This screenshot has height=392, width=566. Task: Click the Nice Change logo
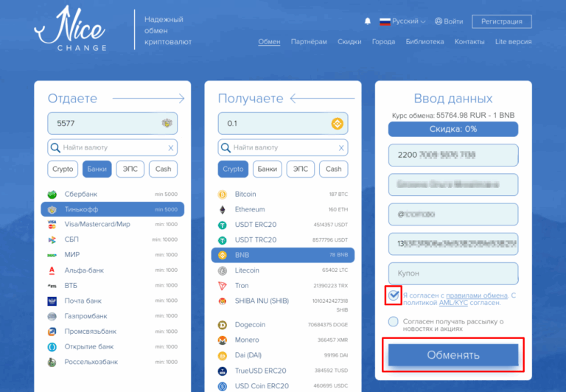[x=70, y=29]
